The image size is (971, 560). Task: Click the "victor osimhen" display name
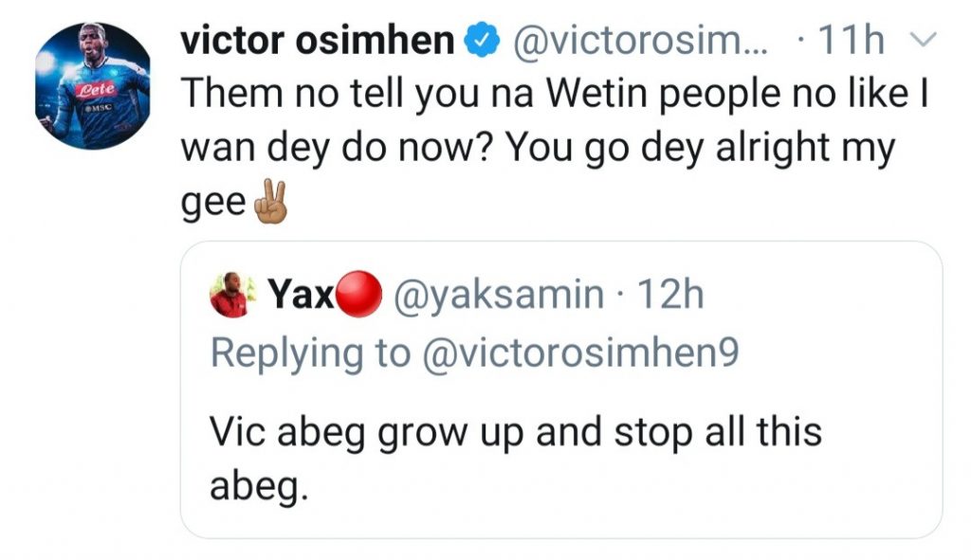tap(318, 41)
